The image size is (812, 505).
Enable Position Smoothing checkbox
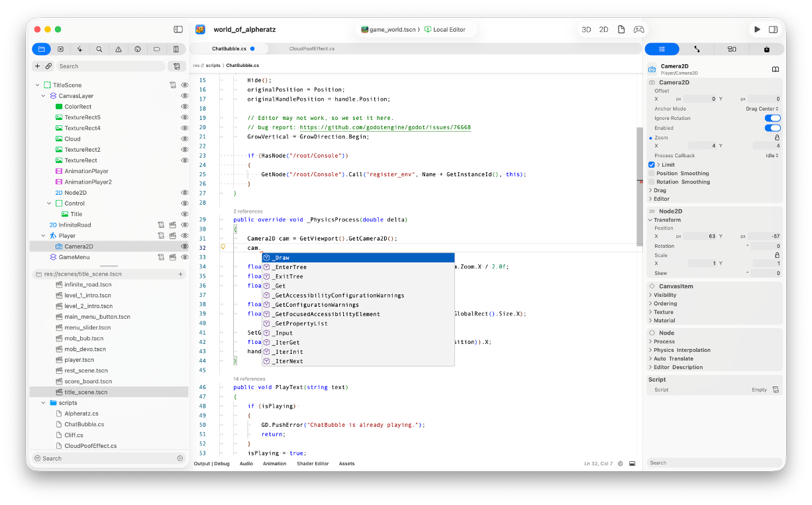652,173
